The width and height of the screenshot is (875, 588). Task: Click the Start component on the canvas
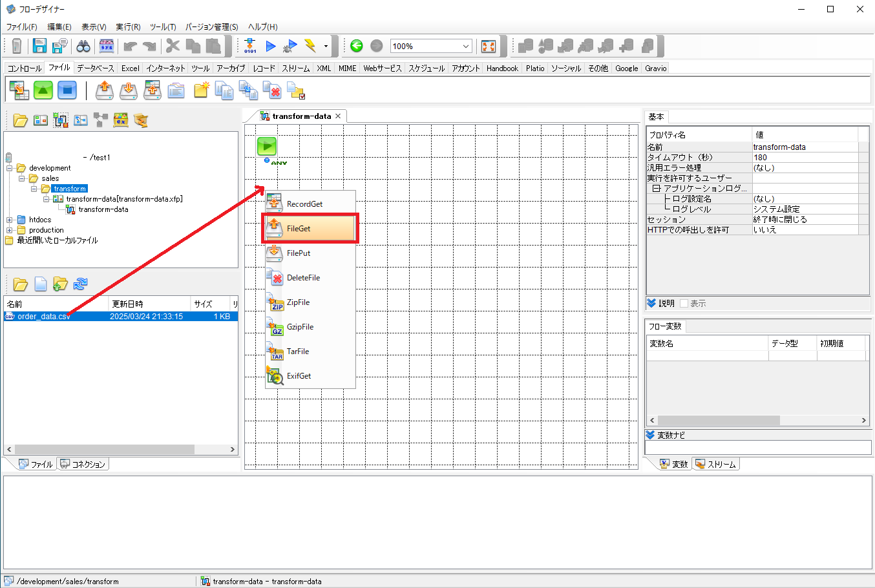tap(267, 146)
